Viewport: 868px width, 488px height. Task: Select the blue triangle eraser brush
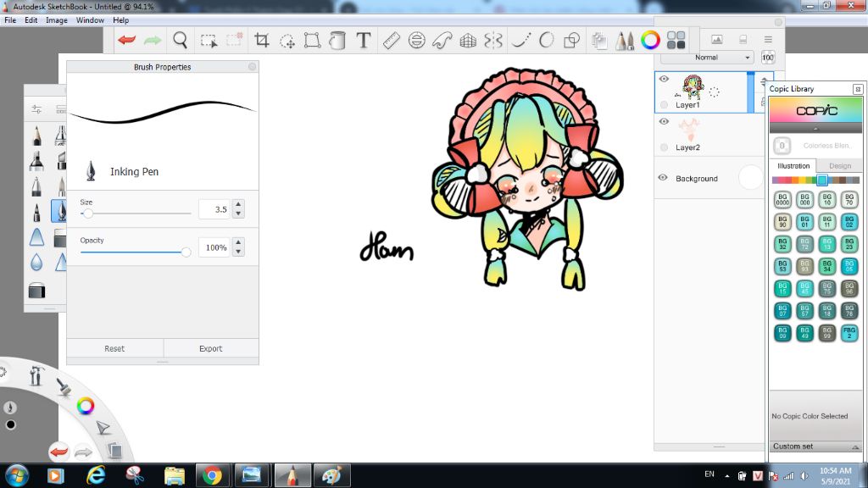point(36,237)
